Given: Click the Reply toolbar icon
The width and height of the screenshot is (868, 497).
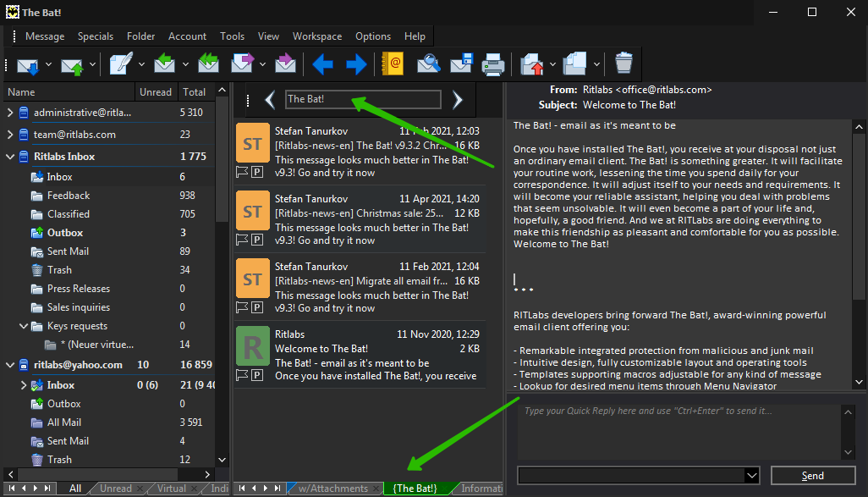Looking at the screenshot, I should 164,64.
